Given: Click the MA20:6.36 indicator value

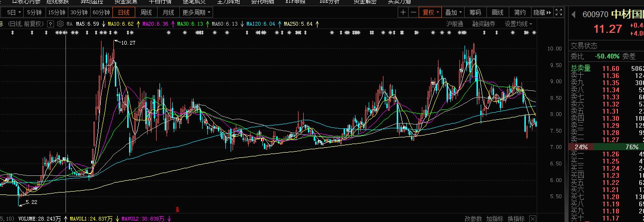Looking at the screenshot, I should 155,23.
